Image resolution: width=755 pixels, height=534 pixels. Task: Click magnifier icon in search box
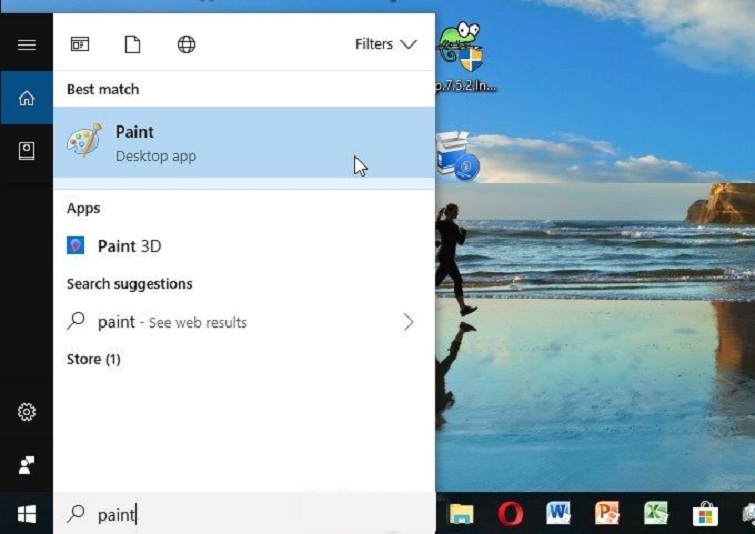(x=76, y=514)
